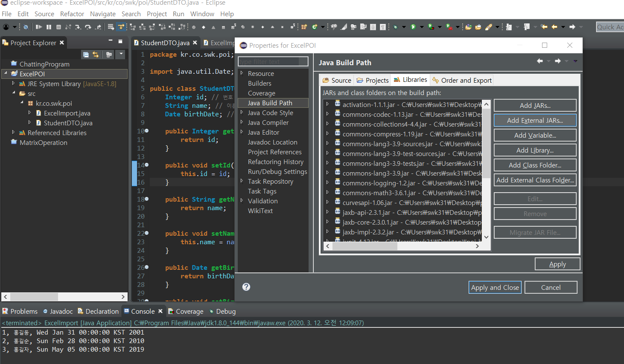Select ExcelImport.java in Project Explorer

tap(67, 113)
